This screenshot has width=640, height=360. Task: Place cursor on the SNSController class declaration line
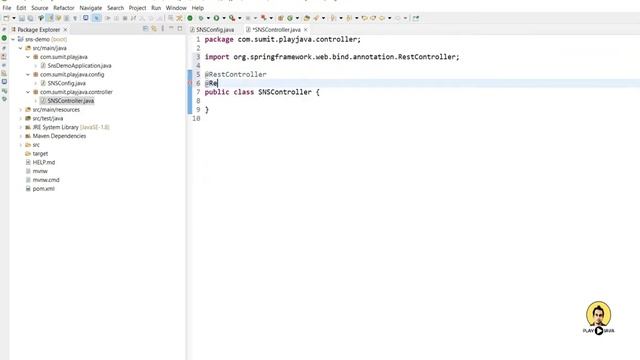point(262,92)
